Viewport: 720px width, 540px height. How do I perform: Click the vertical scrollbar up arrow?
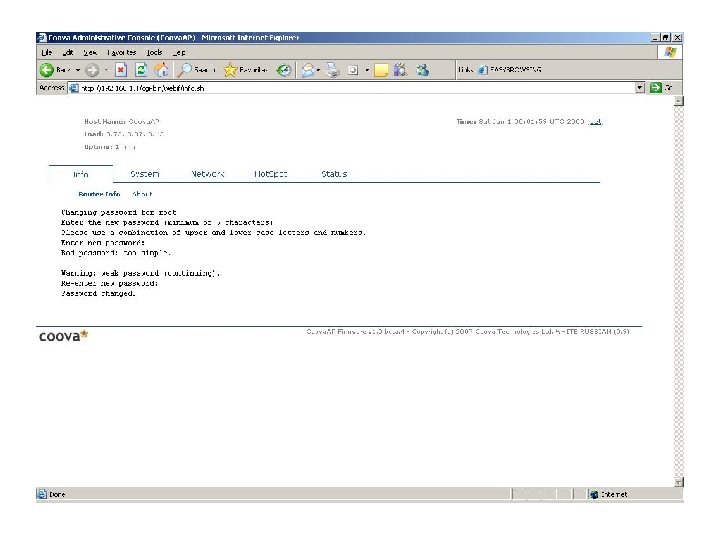point(679,101)
